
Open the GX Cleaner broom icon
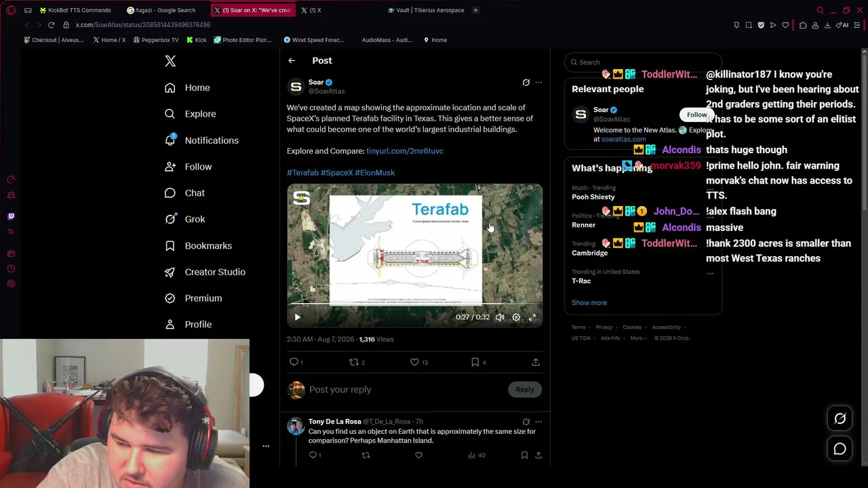coord(11,195)
